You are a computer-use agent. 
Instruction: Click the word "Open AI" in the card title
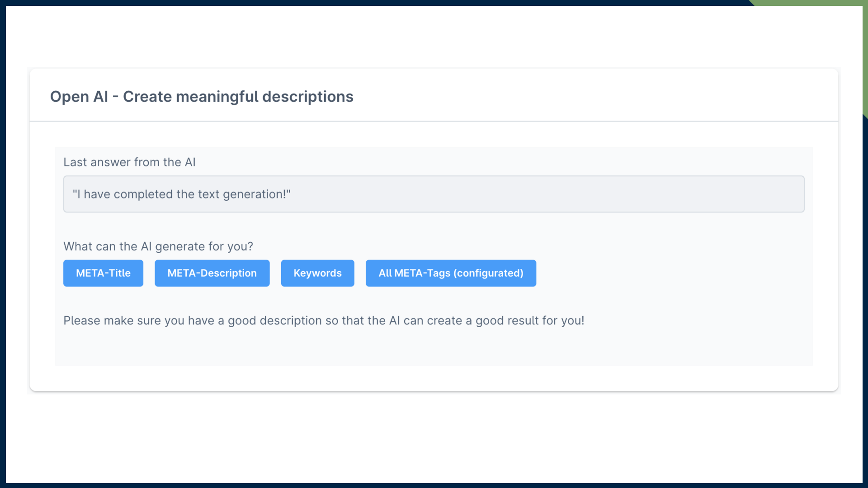pos(79,97)
